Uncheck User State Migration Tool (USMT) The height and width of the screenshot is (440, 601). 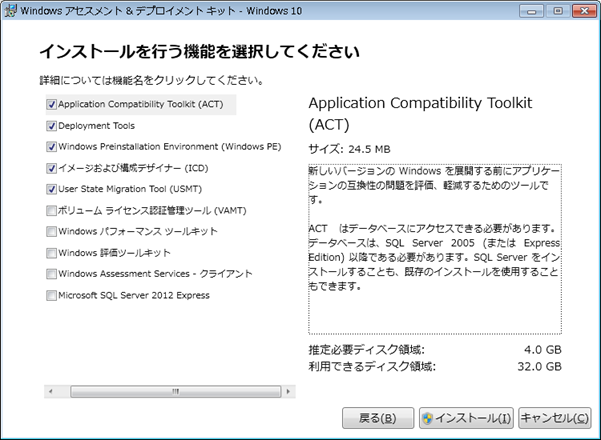(x=51, y=189)
